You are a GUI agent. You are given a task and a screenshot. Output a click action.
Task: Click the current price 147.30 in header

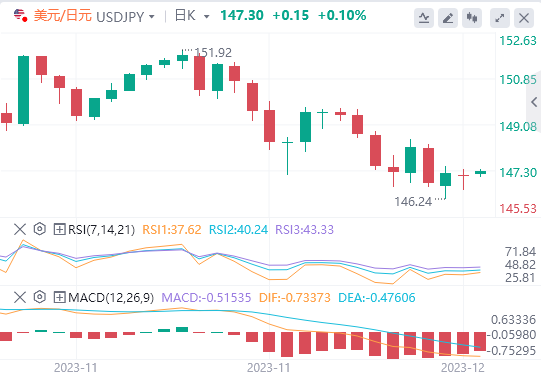click(242, 16)
